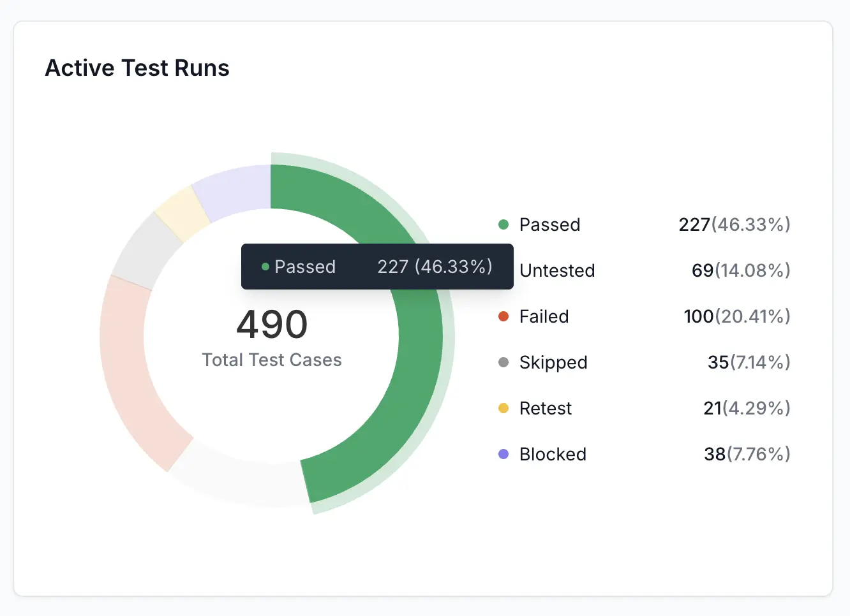Click the red Failed legend dot

coord(503,316)
